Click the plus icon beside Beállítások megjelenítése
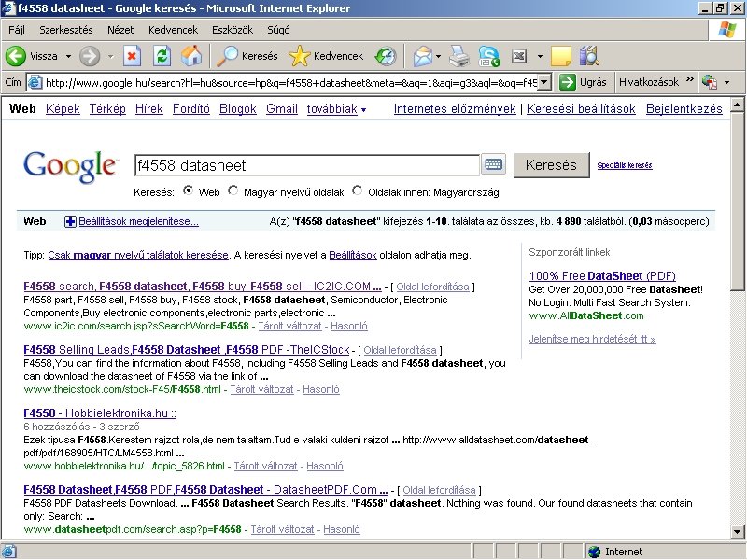 pos(70,221)
